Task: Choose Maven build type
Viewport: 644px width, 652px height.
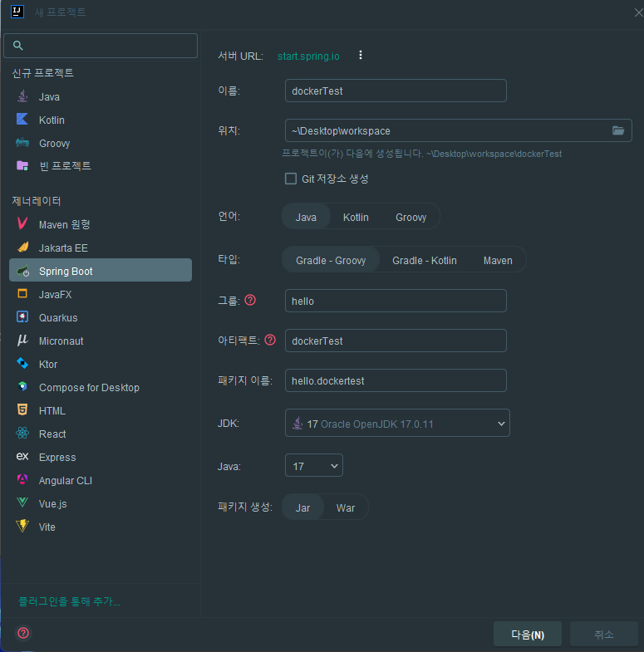Action: coord(498,260)
